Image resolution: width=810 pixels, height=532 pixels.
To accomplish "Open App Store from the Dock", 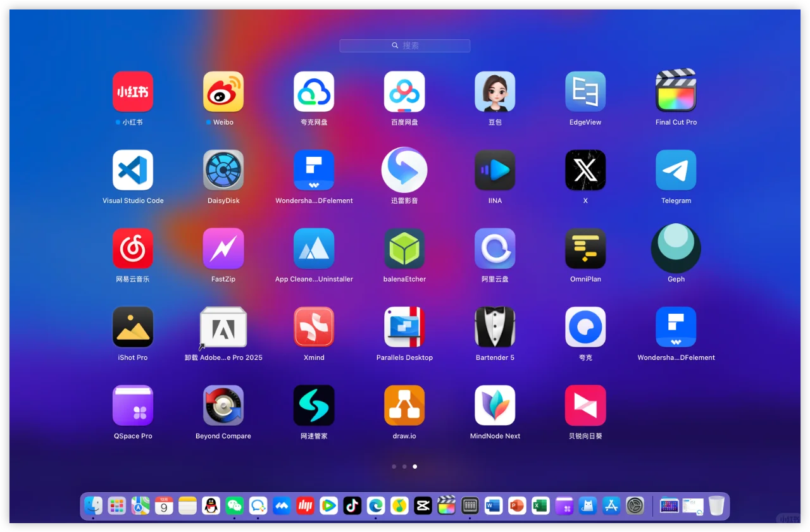I will [x=611, y=505].
